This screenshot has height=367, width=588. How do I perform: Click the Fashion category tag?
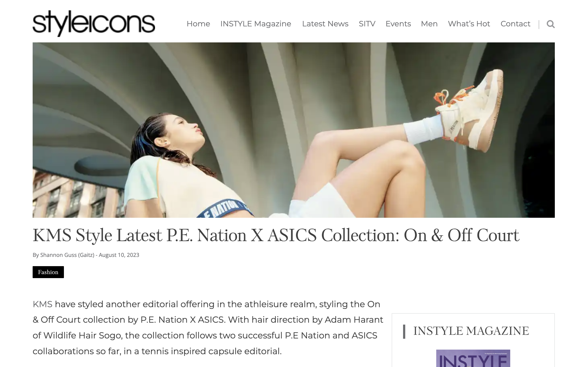(48, 272)
